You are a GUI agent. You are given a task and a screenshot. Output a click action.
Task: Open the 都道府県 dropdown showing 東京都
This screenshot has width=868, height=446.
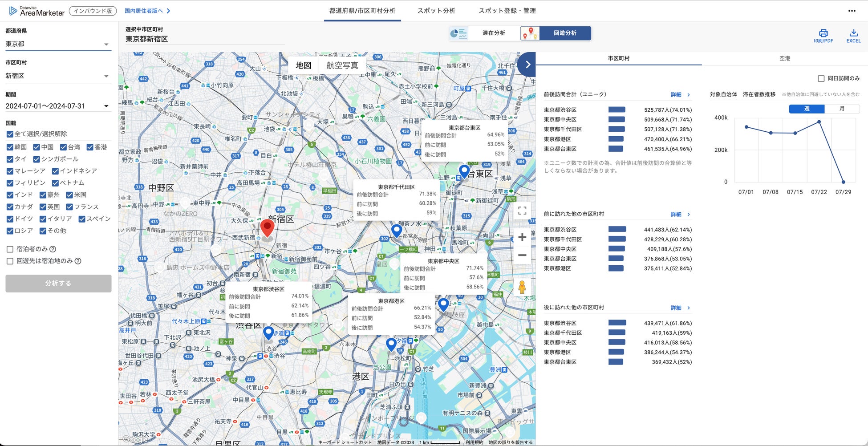58,44
